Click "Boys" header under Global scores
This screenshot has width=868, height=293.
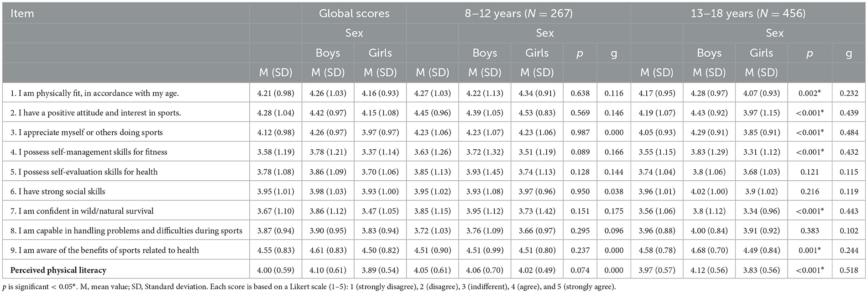point(328,53)
